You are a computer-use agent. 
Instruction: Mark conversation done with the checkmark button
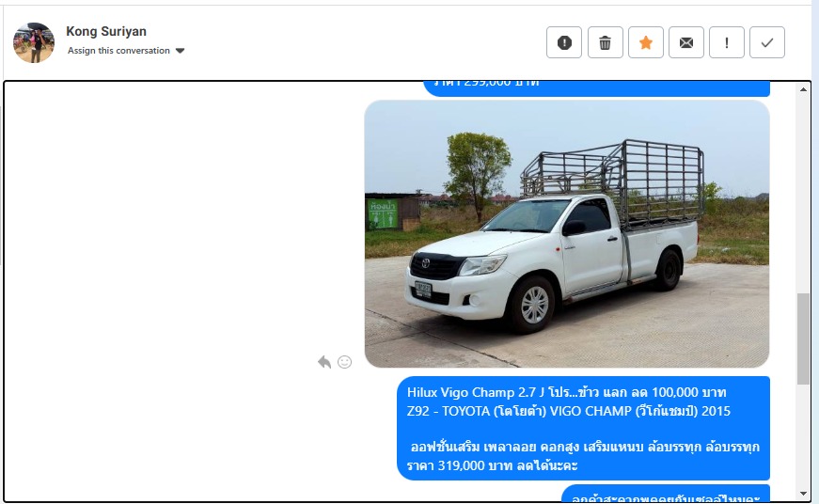point(767,42)
